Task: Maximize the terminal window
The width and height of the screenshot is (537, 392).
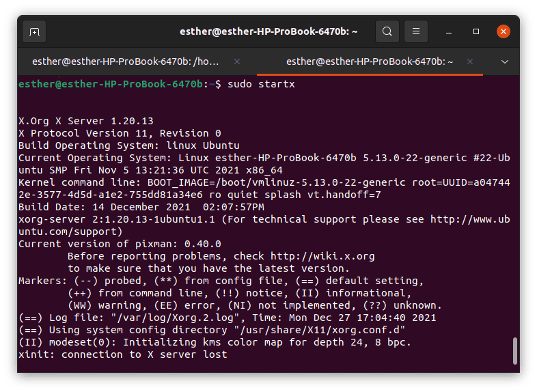Action: tap(476, 31)
